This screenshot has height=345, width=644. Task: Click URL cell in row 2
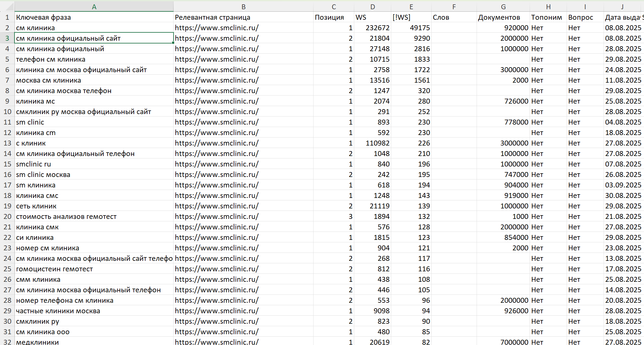tap(244, 28)
